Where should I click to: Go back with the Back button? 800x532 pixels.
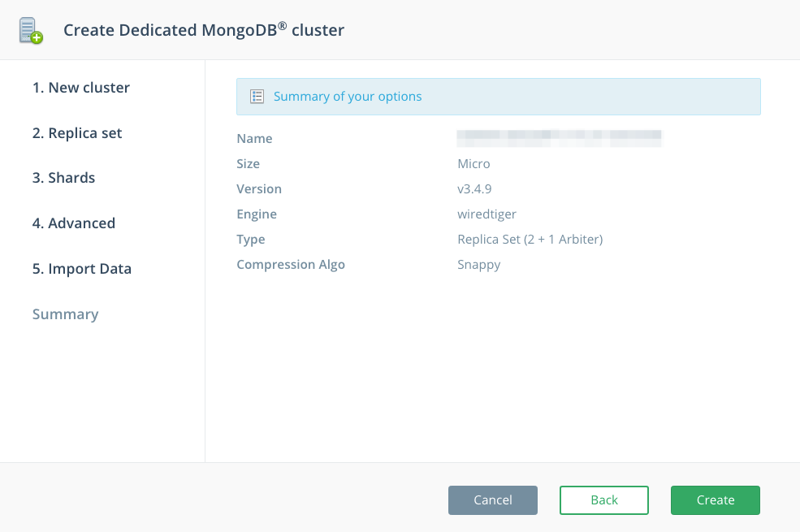click(x=604, y=500)
